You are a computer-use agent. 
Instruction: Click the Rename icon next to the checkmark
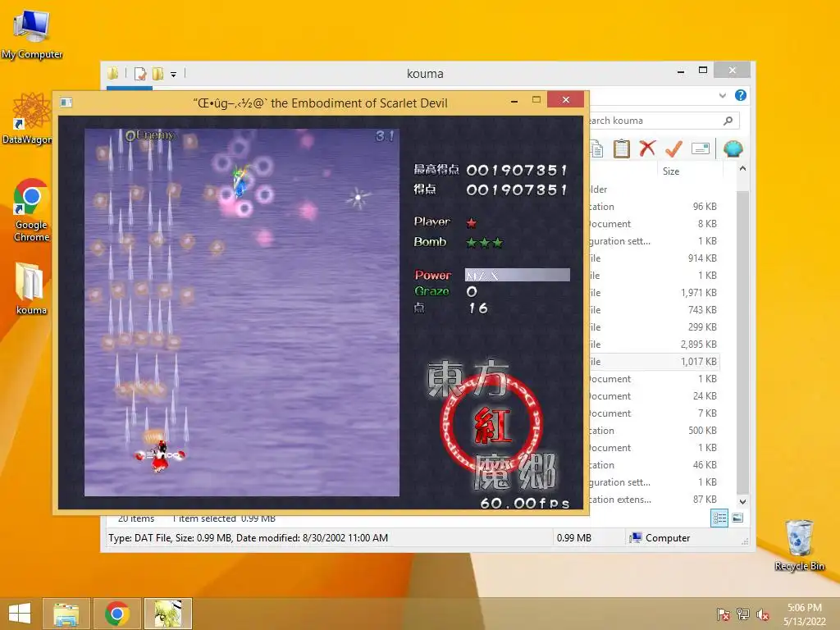(701, 148)
